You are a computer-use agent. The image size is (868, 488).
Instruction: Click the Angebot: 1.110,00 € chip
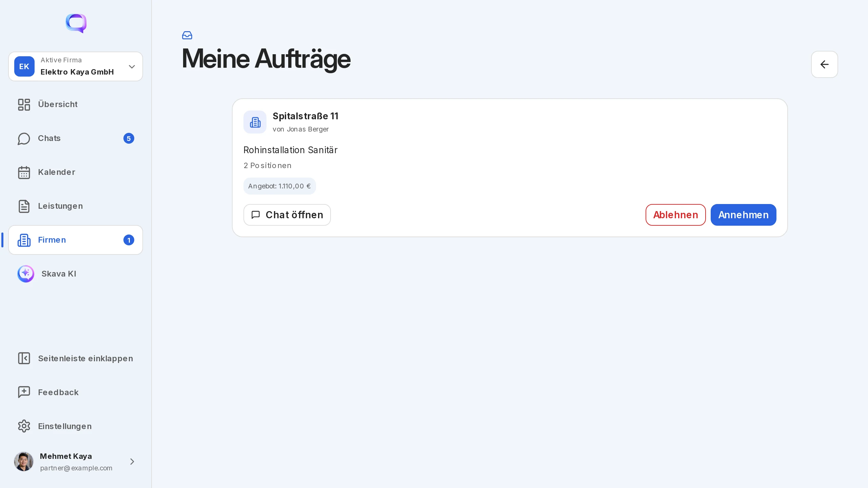pyautogui.click(x=279, y=186)
